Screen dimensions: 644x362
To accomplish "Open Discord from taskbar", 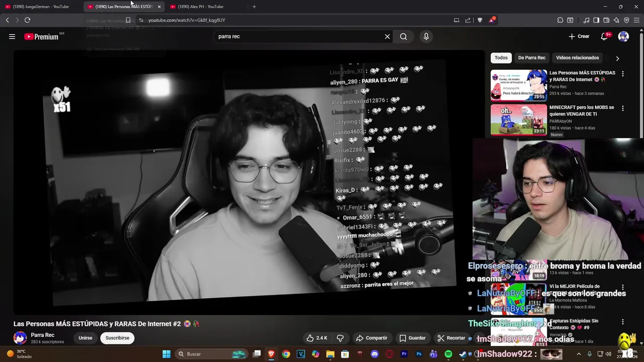I will pos(374,354).
